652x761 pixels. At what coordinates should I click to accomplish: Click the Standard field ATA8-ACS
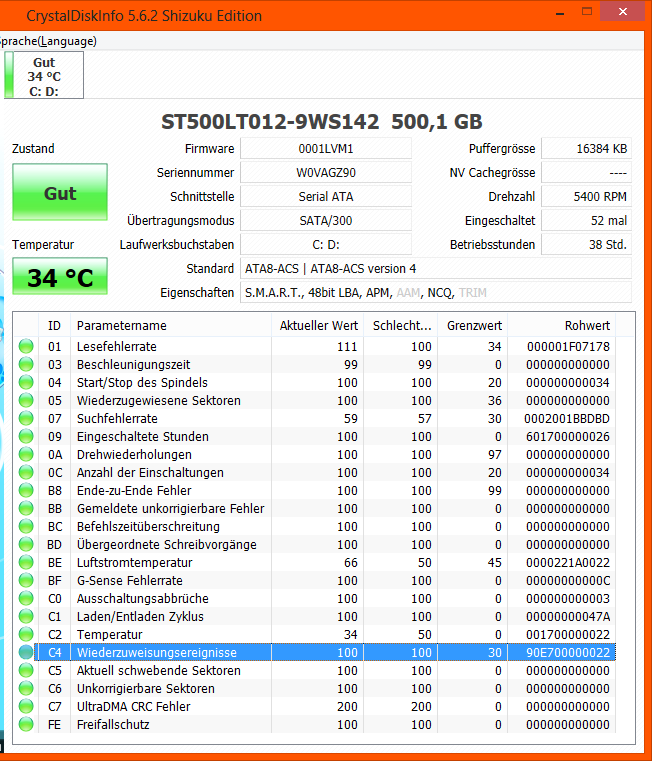[436, 268]
